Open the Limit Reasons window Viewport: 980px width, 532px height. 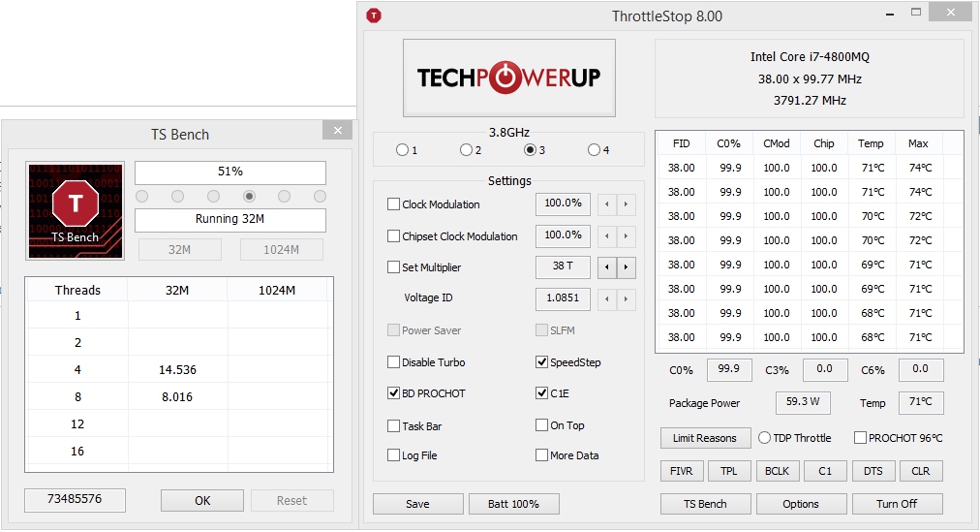click(x=705, y=438)
